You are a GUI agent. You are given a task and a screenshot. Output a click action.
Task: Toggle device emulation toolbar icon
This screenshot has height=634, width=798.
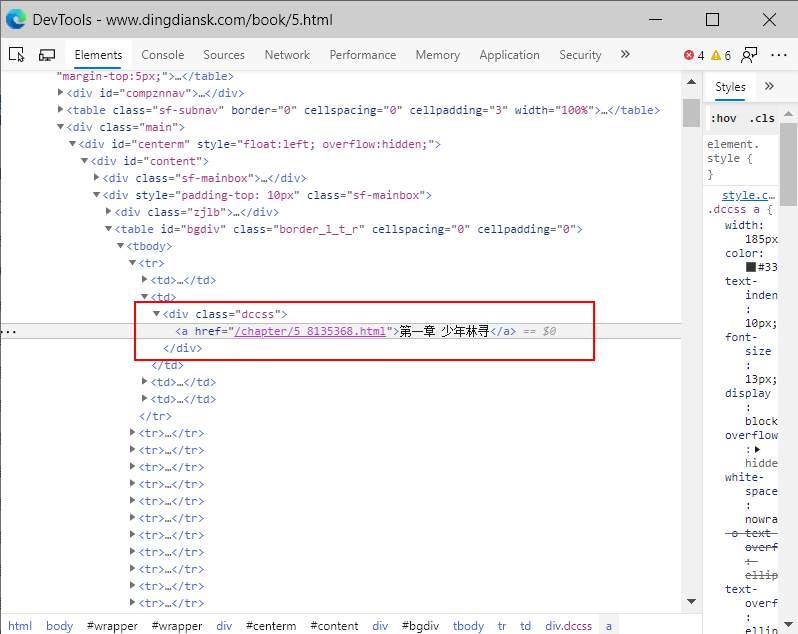point(47,54)
